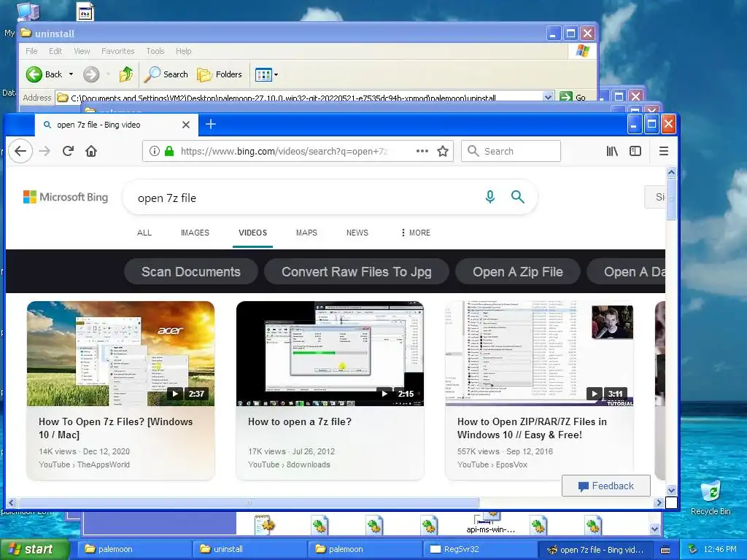Click Bing magnifier search button
The width and height of the screenshot is (747, 560).
518,197
